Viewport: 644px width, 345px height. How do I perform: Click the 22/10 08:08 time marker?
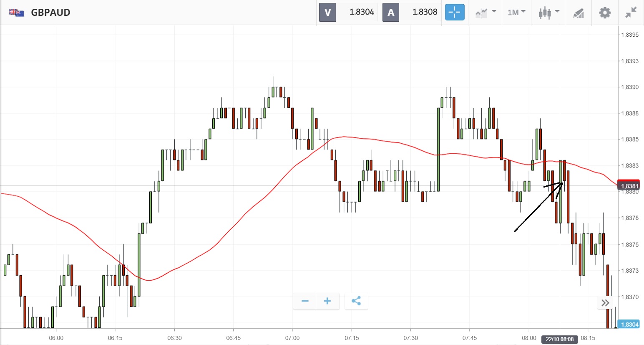(x=560, y=339)
